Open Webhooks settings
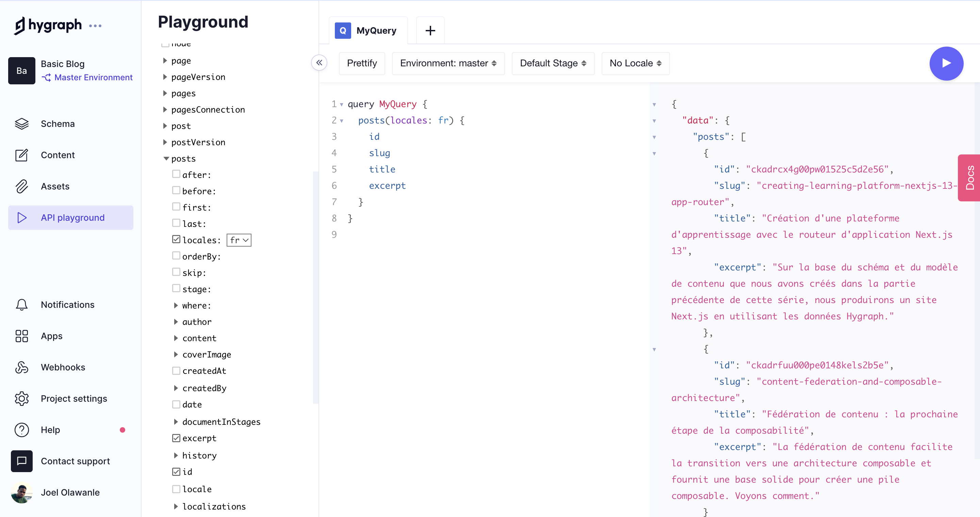This screenshot has height=517, width=980. (x=62, y=367)
